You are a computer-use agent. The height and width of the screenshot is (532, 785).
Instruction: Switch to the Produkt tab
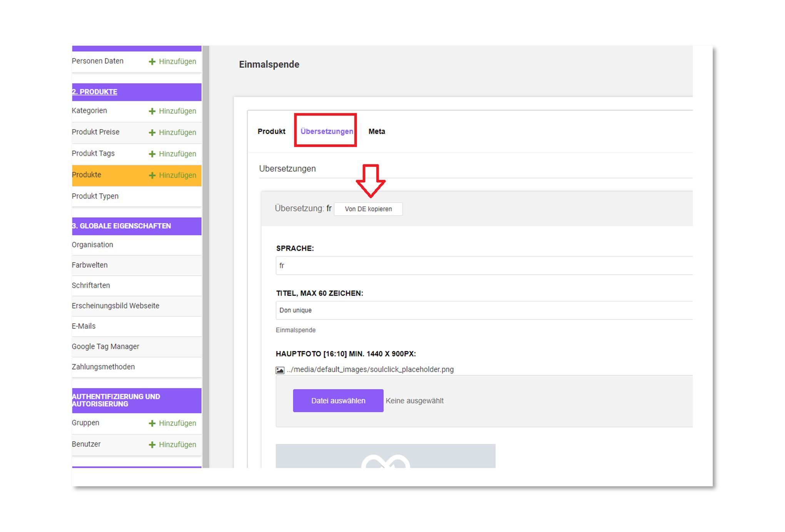tap(271, 132)
